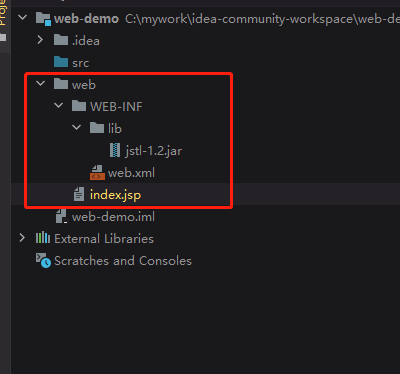Select the jstl-1.2.jar file name
This screenshot has width=400, height=374.
point(154,151)
